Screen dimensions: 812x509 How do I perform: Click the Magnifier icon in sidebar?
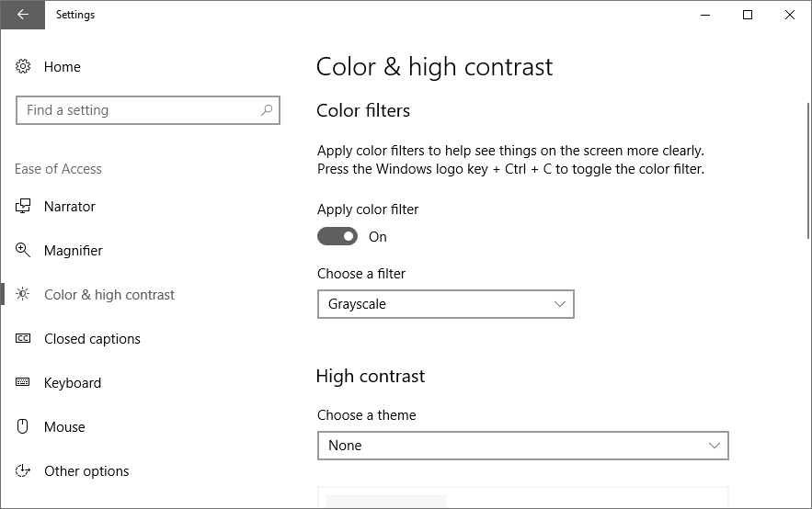(24, 251)
